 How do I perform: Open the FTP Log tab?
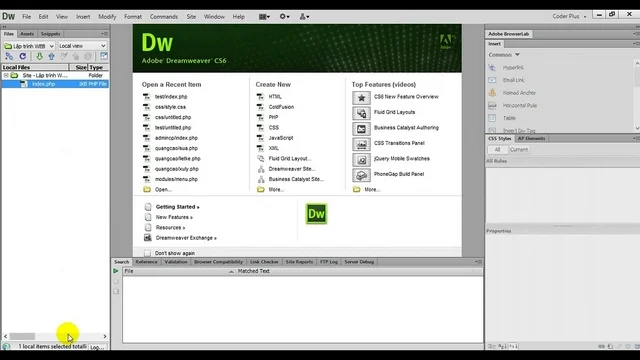[x=329, y=262]
